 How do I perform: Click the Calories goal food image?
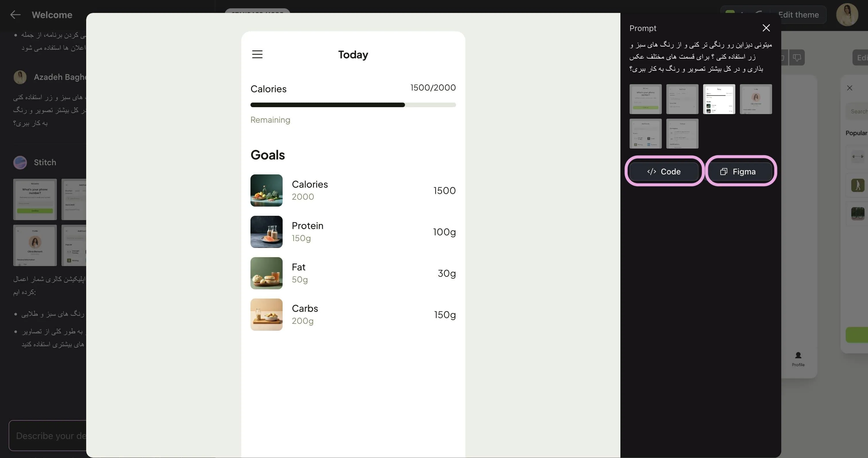[x=266, y=190]
